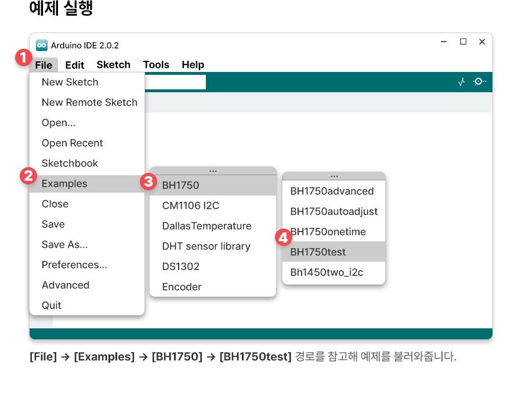Open the File menu
This screenshot has height=420, width=522.
pos(43,65)
